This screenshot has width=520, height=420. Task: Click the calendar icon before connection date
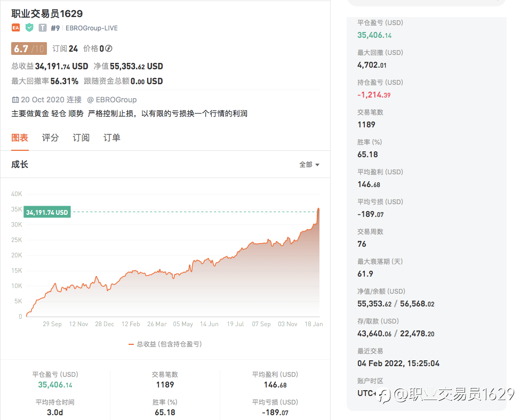tap(15, 100)
